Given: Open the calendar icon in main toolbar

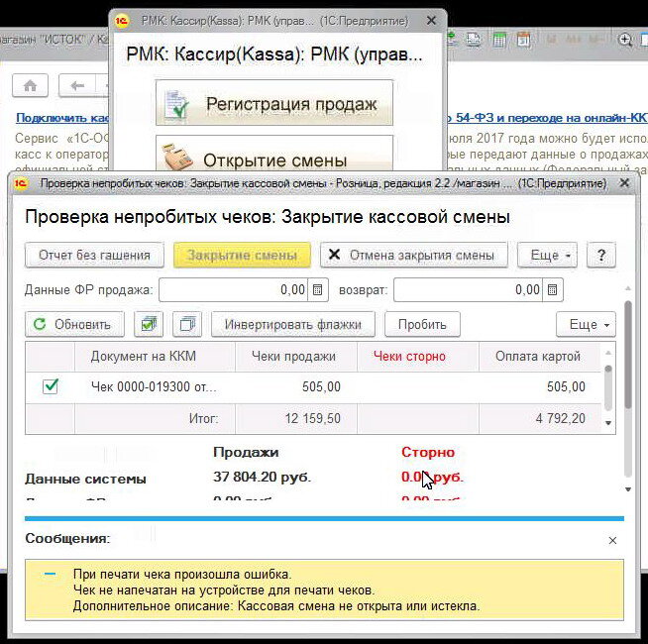Looking at the screenshot, I should pyautogui.click(x=523, y=40).
